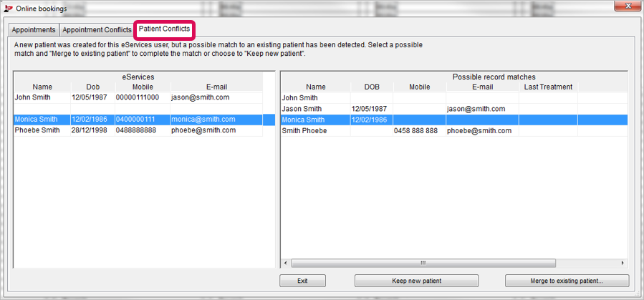644x300 pixels.
Task: Open the Appointment Conflicts tab
Action: (97, 30)
